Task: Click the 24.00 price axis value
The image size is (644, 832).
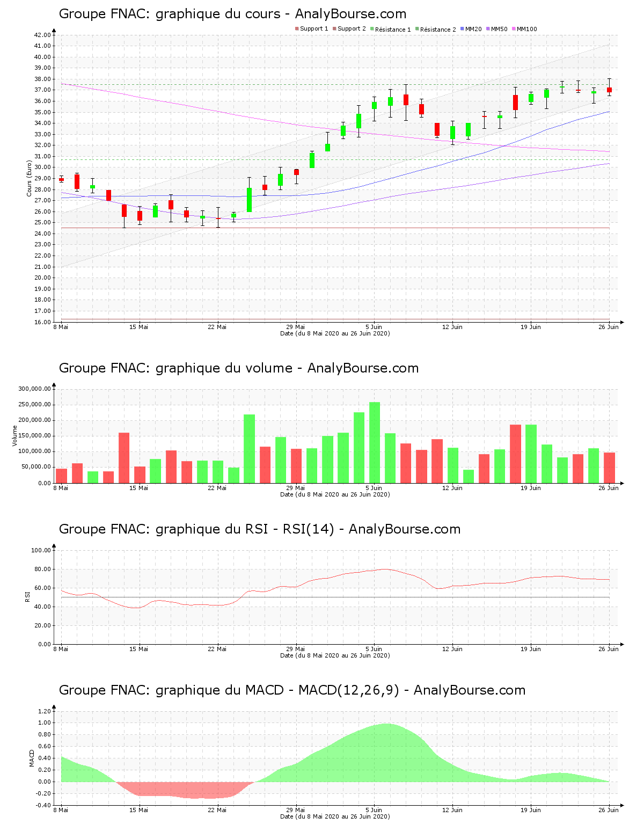Action: (x=42, y=233)
